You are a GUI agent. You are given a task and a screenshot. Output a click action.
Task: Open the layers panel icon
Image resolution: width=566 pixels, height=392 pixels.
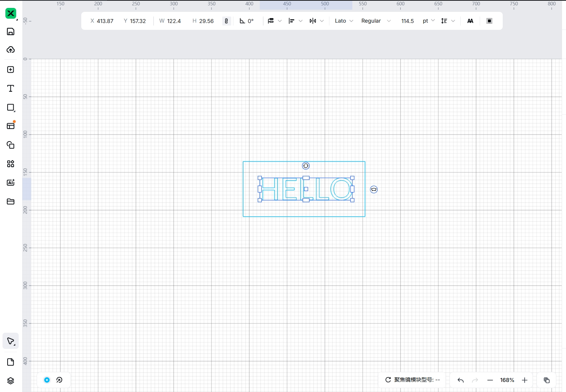click(x=11, y=381)
